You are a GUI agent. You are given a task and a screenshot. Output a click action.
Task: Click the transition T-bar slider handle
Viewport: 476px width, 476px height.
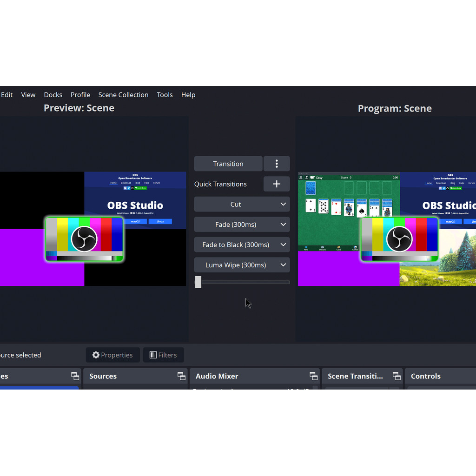click(198, 282)
